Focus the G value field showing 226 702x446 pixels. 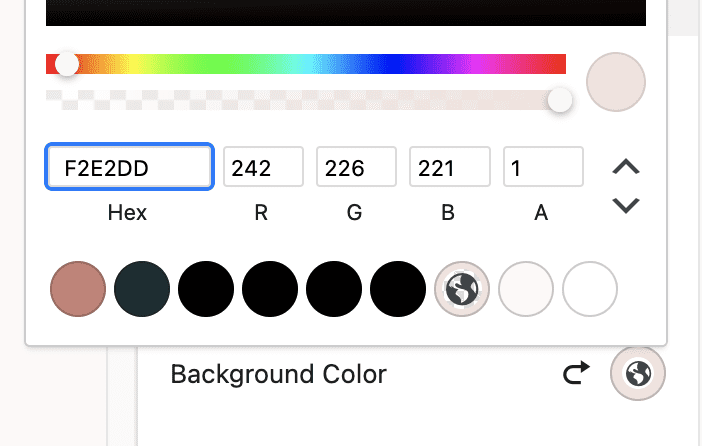tap(356, 167)
